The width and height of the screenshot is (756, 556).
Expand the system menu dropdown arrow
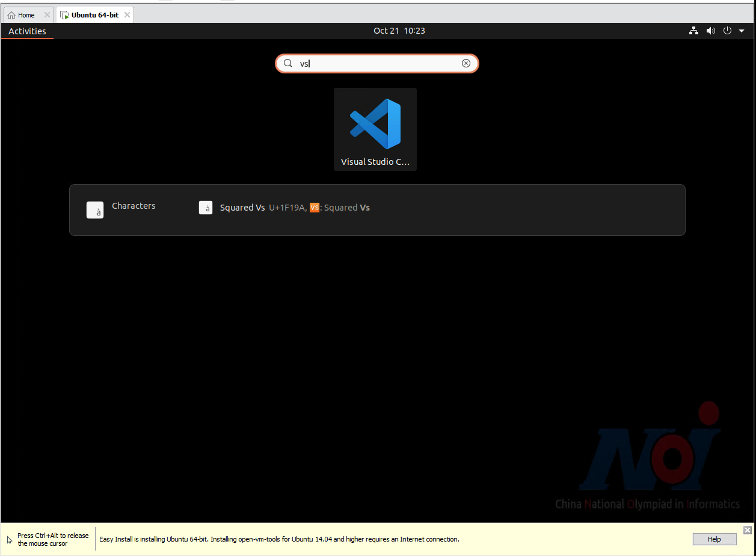[742, 31]
